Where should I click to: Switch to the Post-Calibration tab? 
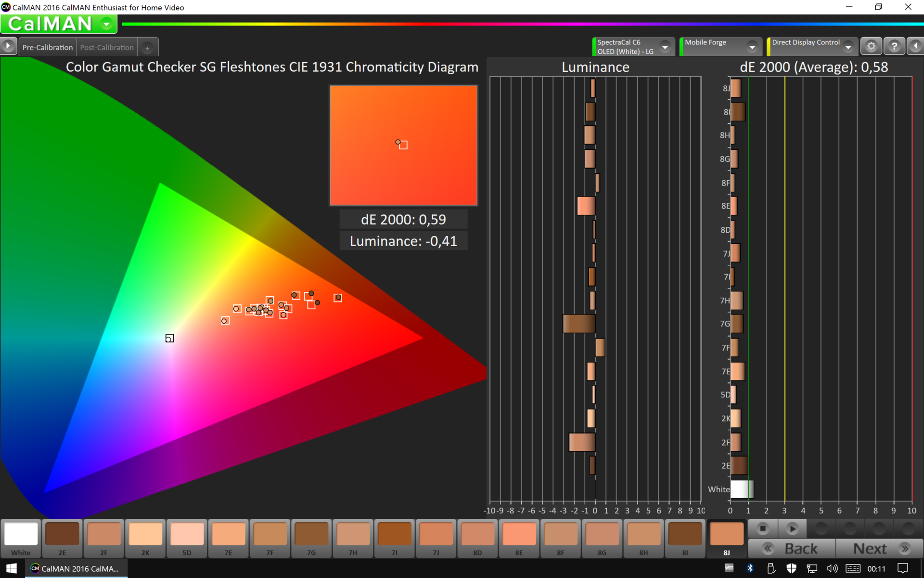[107, 47]
